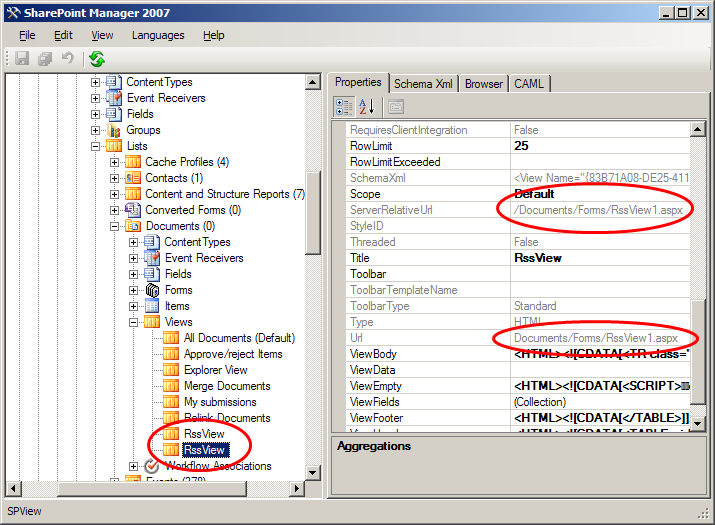Image resolution: width=715 pixels, height=525 pixels.
Task: Open the Languages menu
Action: click(x=158, y=35)
